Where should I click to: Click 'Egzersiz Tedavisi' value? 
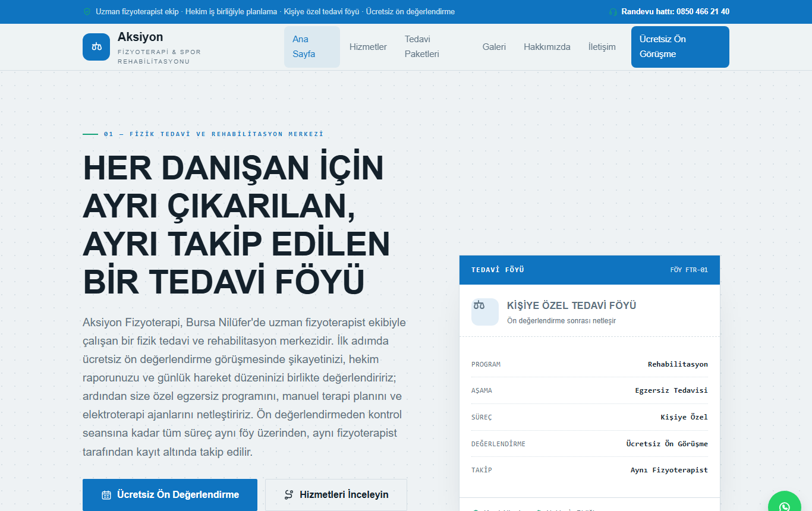(671, 391)
